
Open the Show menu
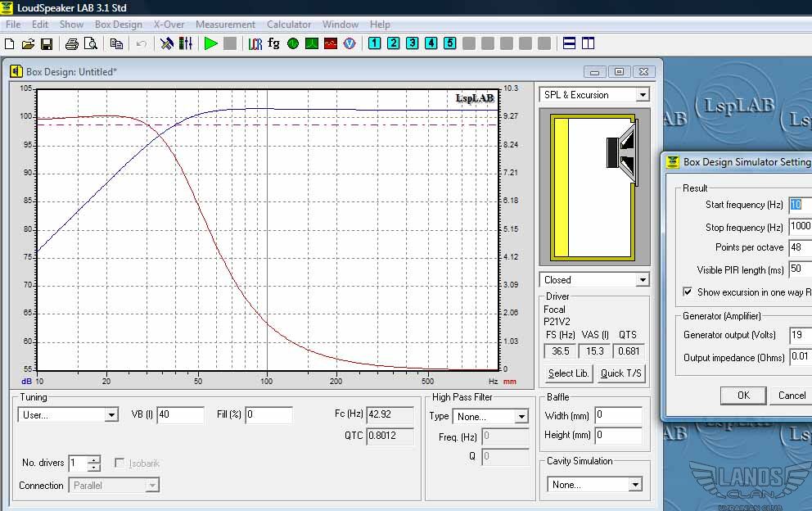tap(71, 25)
